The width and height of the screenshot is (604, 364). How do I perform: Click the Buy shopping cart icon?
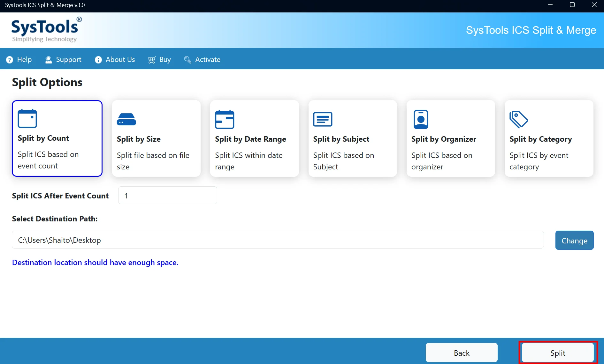click(x=152, y=60)
